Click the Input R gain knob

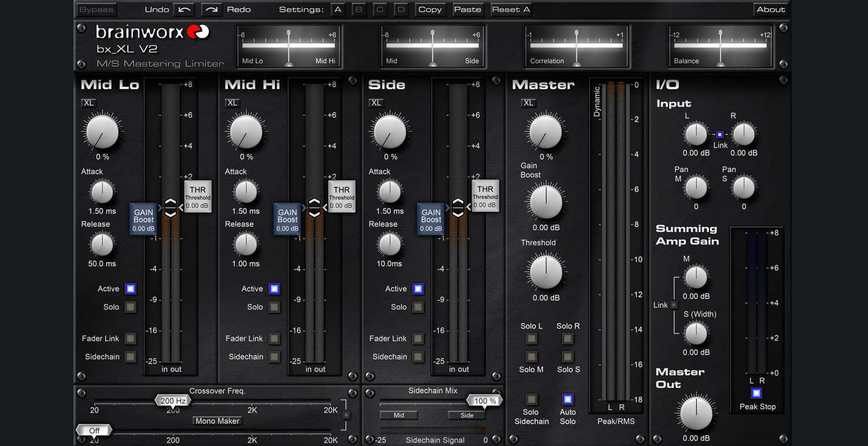744,134
